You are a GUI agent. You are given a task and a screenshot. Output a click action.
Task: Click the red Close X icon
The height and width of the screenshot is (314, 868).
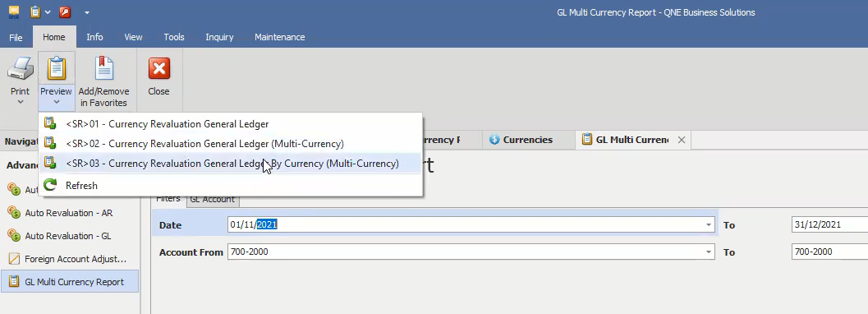(158, 69)
